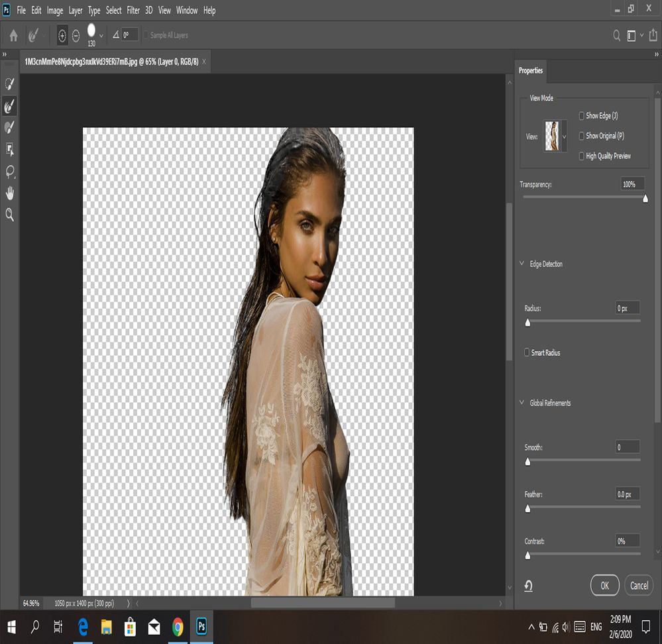Click the OK button

[604, 586]
